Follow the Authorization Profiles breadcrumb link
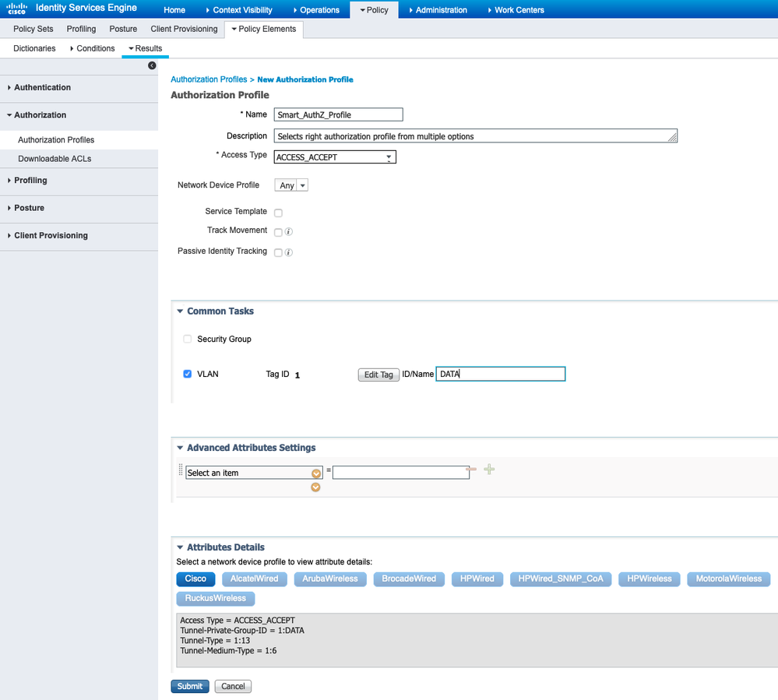This screenshot has height=700, width=778. (x=209, y=79)
